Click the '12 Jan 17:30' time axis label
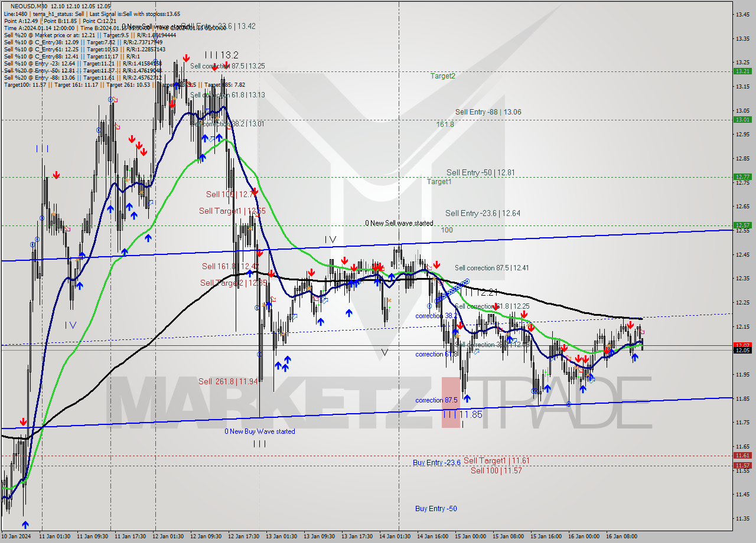The width and height of the screenshot is (756, 543). click(x=243, y=537)
